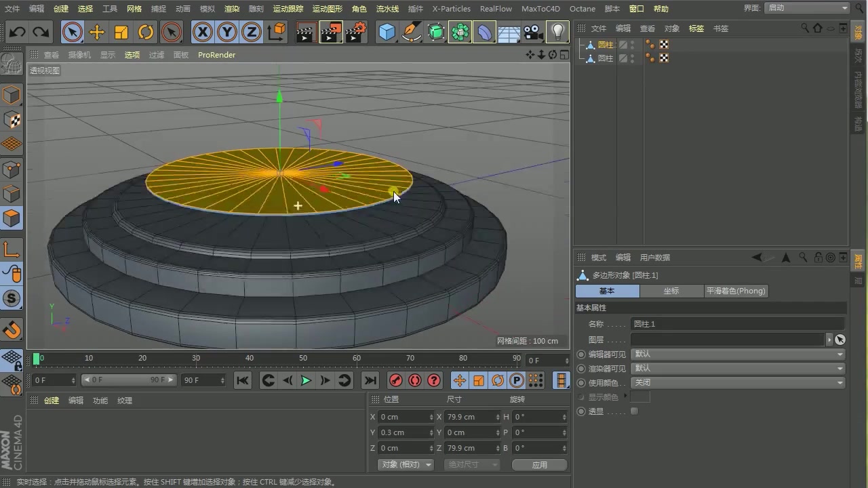868x488 pixels.
Task: Select the Rotate tool
Action: tap(146, 32)
